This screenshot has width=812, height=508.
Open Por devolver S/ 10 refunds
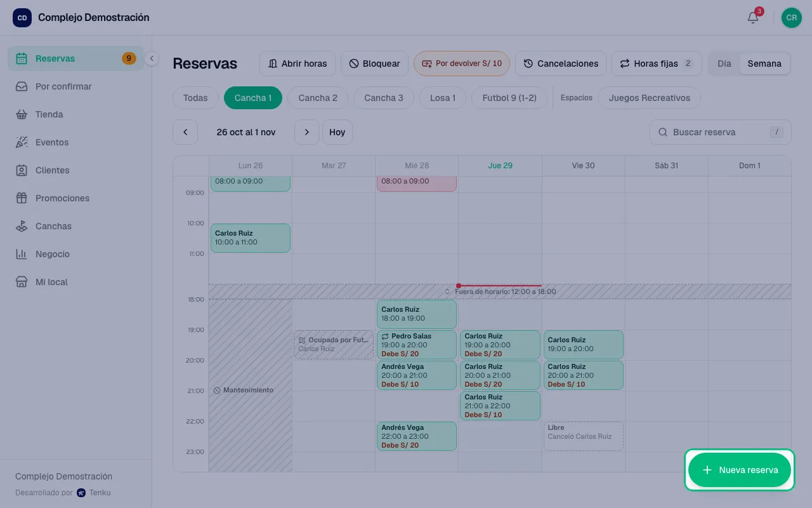[x=462, y=63]
